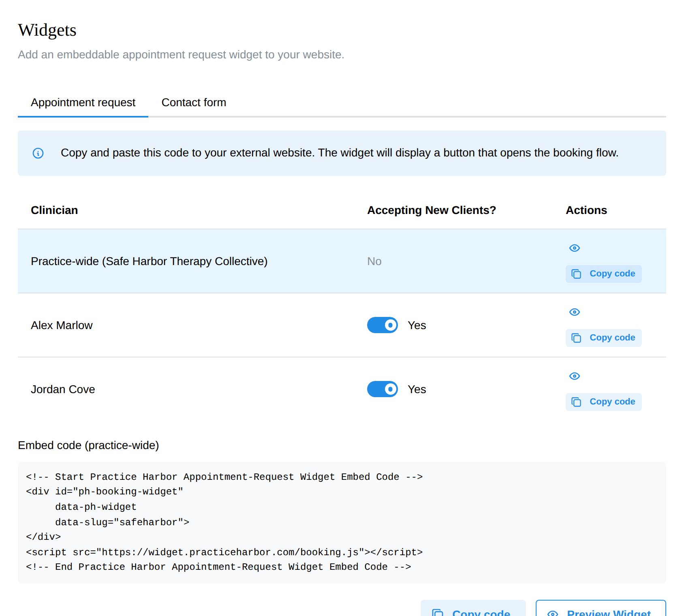Open the Preview Widget button
Image resolution: width=697 pixels, height=616 pixels.
pyautogui.click(x=601, y=609)
